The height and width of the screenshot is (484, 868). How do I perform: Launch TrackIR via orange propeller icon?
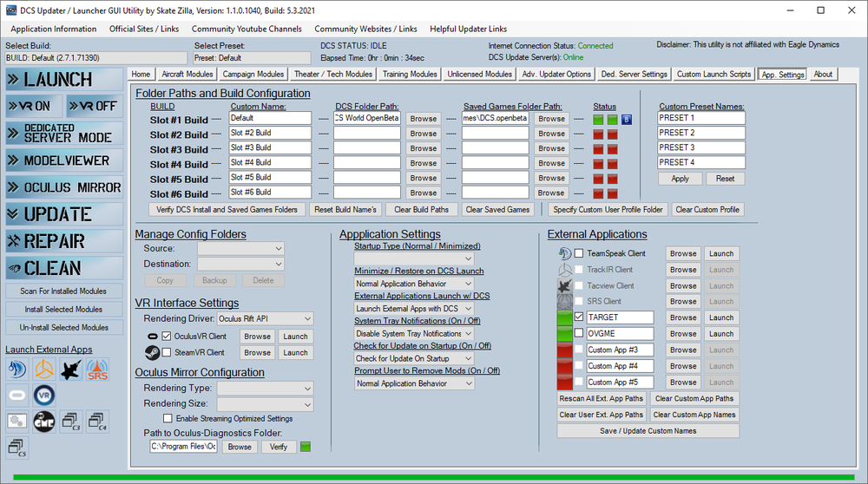pyautogui.click(x=43, y=369)
